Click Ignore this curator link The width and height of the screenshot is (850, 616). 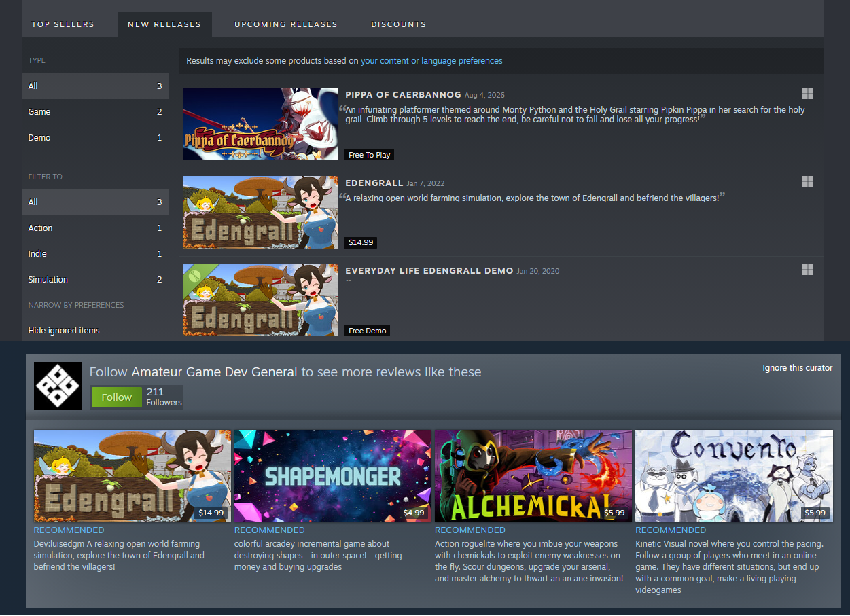click(797, 368)
